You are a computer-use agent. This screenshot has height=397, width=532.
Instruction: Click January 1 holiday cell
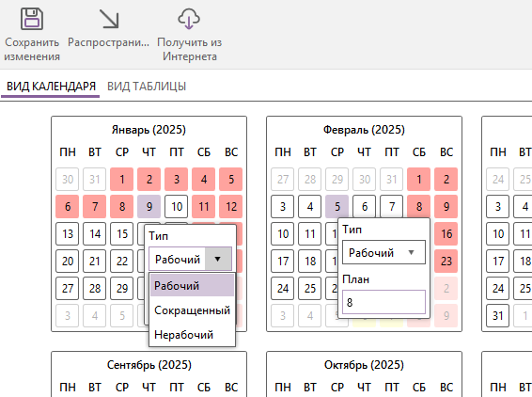click(122, 179)
